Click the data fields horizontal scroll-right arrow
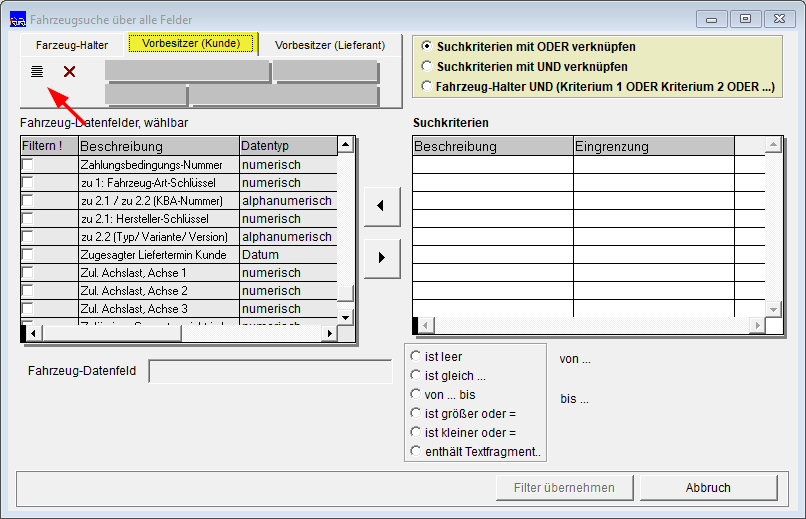 pyautogui.click(x=329, y=333)
